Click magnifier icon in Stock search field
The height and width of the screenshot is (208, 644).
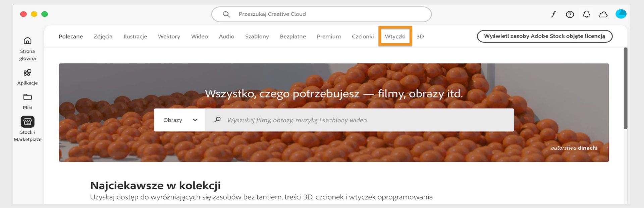(x=217, y=120)
